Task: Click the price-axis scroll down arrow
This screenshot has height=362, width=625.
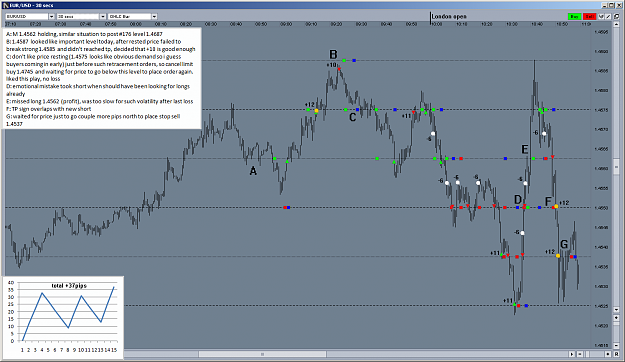Action: point(616,309)
